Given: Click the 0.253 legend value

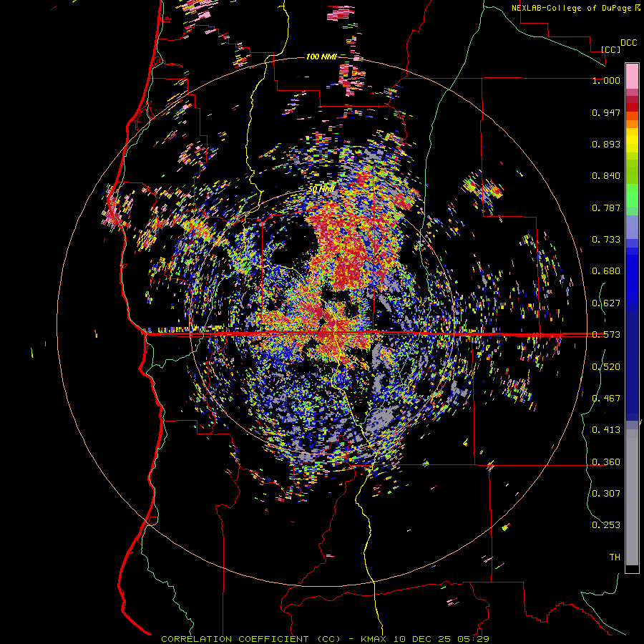Looking at the screenshot, I should pyautogui.click(x=606, y=525).
